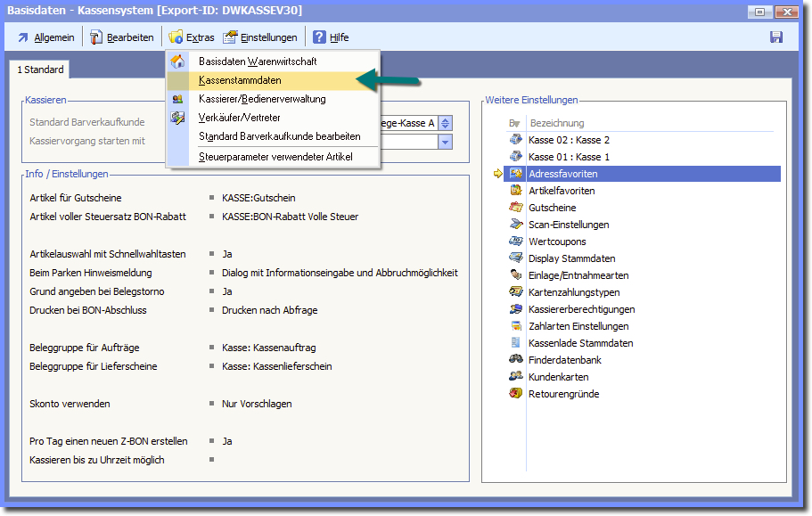Screen dimensions: 812x516
Task: Open Basisdaten Warenwirtschaft menu entry
Action: tap(258, 61)
